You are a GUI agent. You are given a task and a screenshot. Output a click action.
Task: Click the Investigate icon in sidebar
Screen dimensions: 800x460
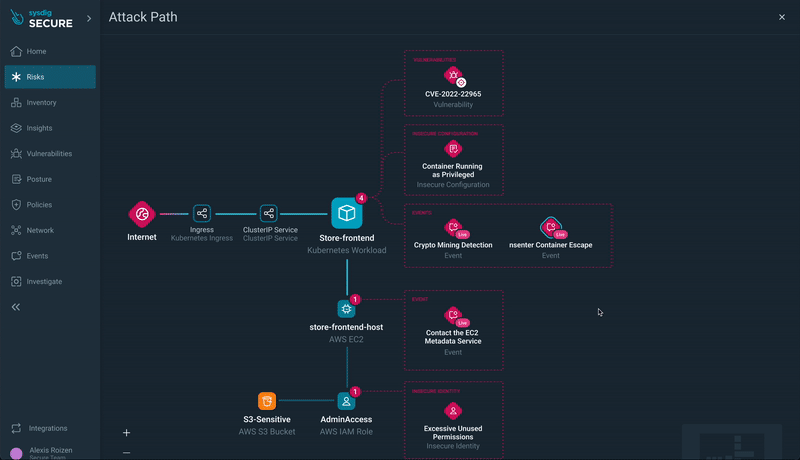click(16, 282)
